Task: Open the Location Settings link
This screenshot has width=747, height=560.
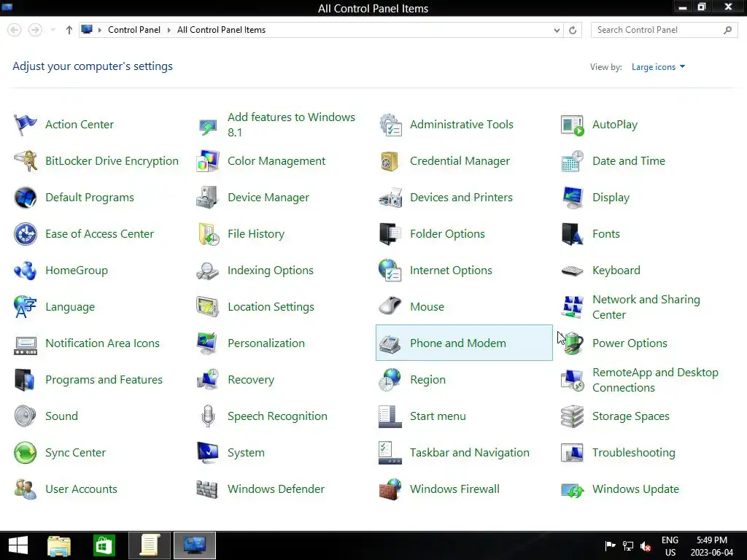Action: click(271, 307)
